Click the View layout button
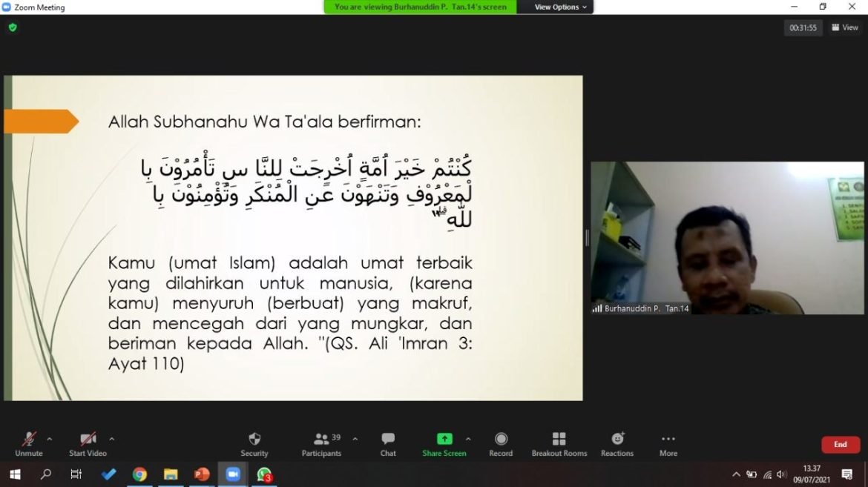The height and width of the screenshot is (487, 868). (845, 27)
